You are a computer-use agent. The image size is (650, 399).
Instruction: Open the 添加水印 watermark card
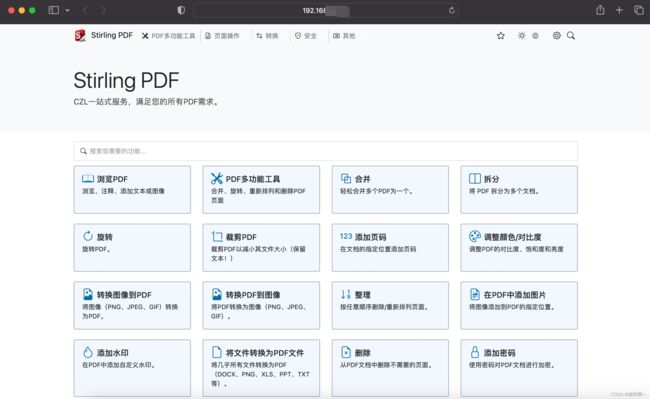pos(132,368)
